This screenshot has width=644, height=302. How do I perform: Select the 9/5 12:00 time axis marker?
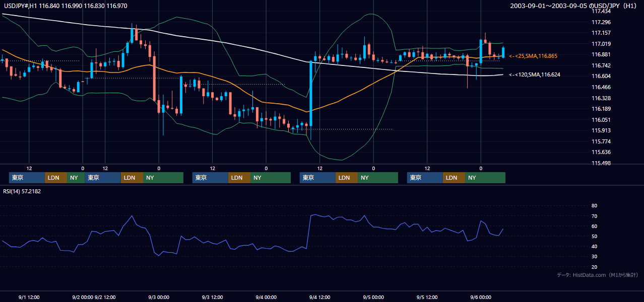[x=427, y=297]
